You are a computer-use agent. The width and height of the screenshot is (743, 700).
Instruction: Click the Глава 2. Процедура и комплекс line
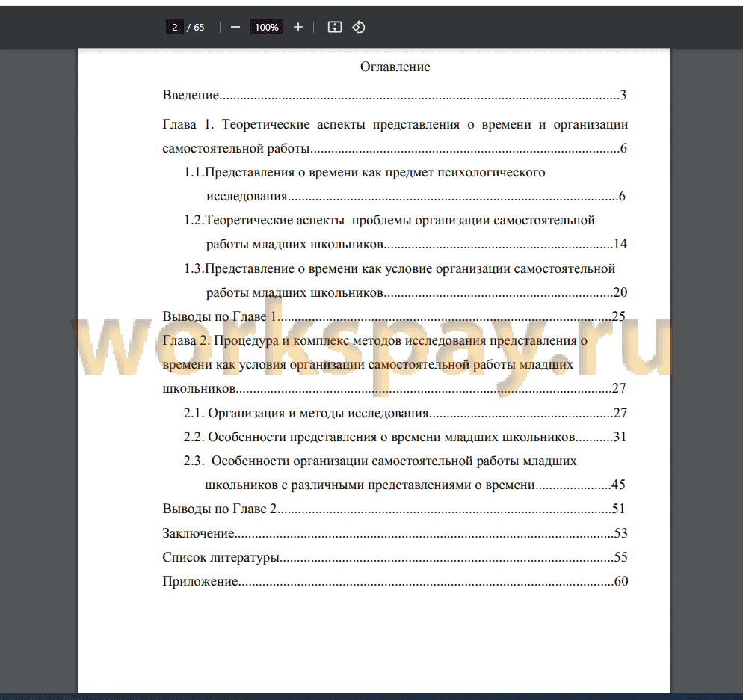(x=374, y=341)
